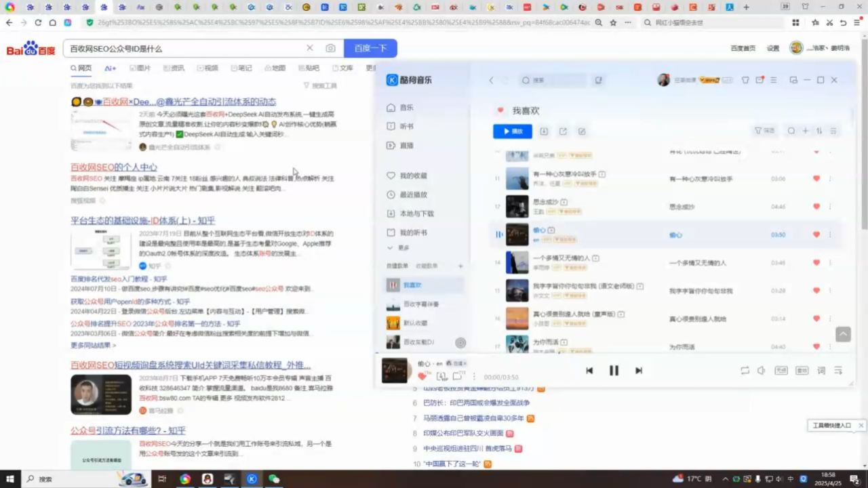Screen dimensions: 868x488
Task: Click blue 播放 play-all button
Action: 513,131
